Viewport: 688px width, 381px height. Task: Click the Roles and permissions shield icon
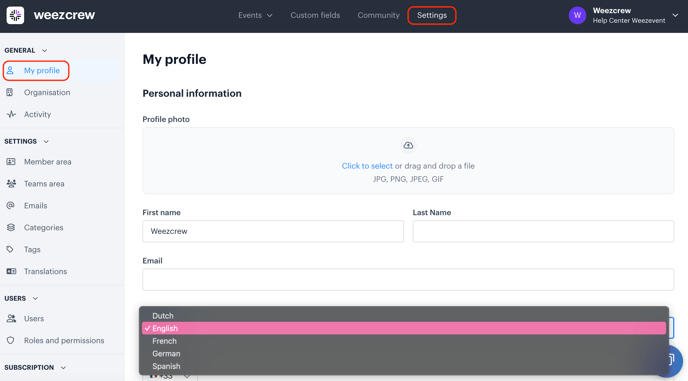click(11, 340)
